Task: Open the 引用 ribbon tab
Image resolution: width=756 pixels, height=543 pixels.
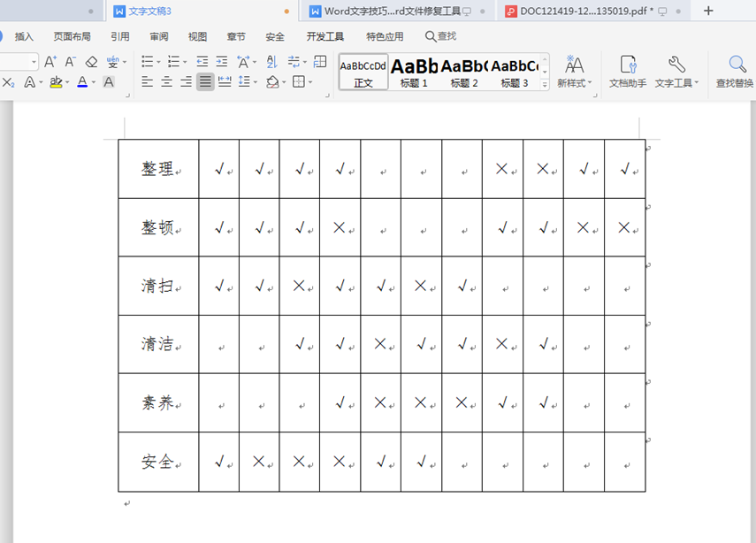Action: point(120,36)
